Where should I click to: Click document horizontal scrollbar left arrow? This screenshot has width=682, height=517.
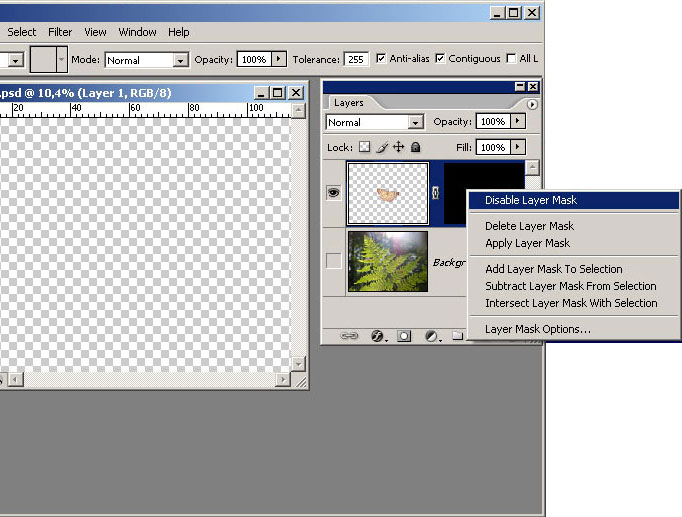pos(15,380)
